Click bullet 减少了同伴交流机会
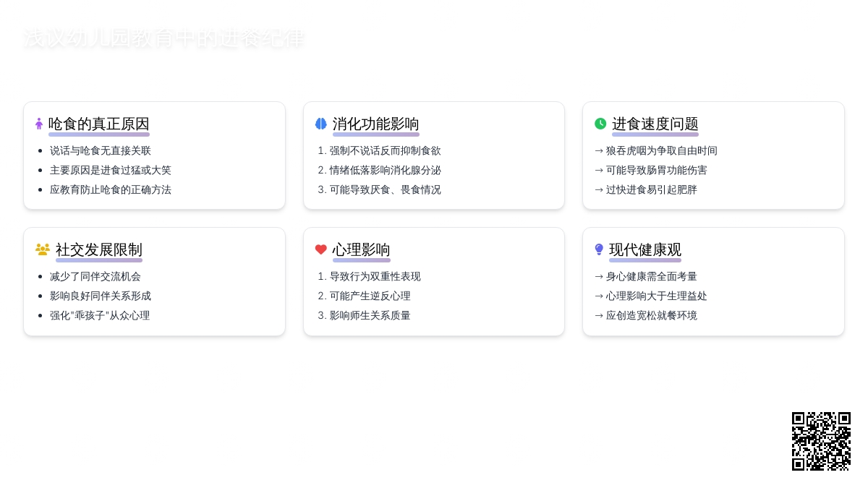 (95, 276)
